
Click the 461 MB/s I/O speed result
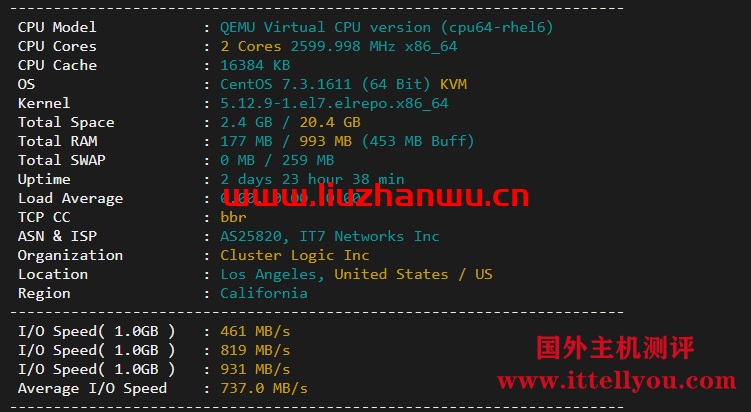255,332
